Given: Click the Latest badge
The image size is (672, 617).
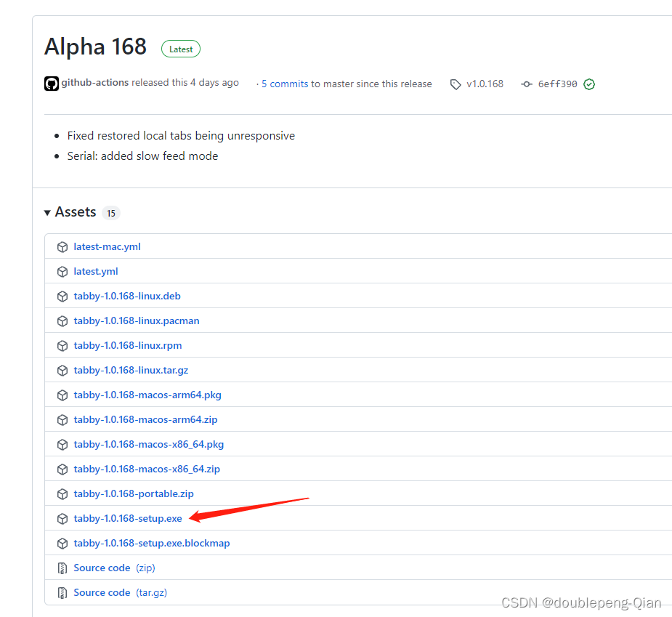Looking at the screenshot, I should [181, 49].
